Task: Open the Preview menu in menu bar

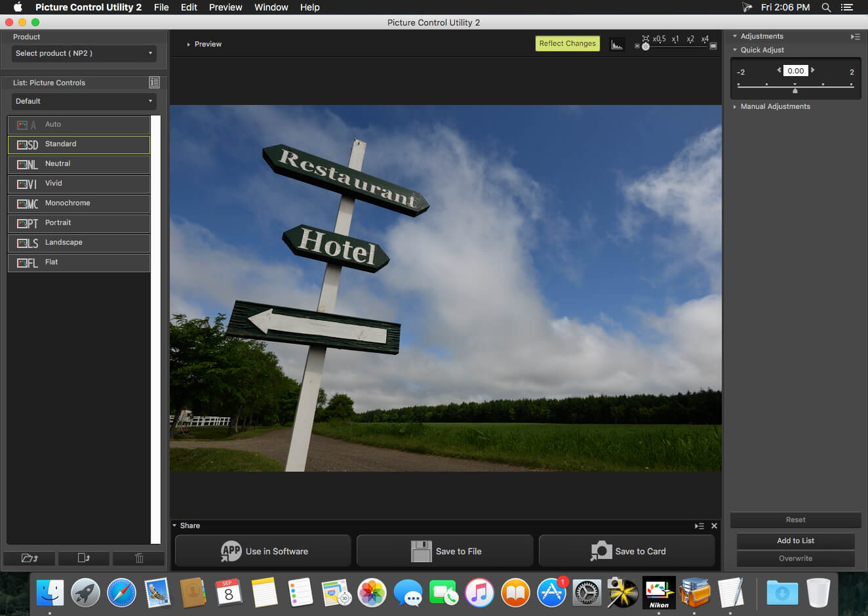Action: pos(226,7)
